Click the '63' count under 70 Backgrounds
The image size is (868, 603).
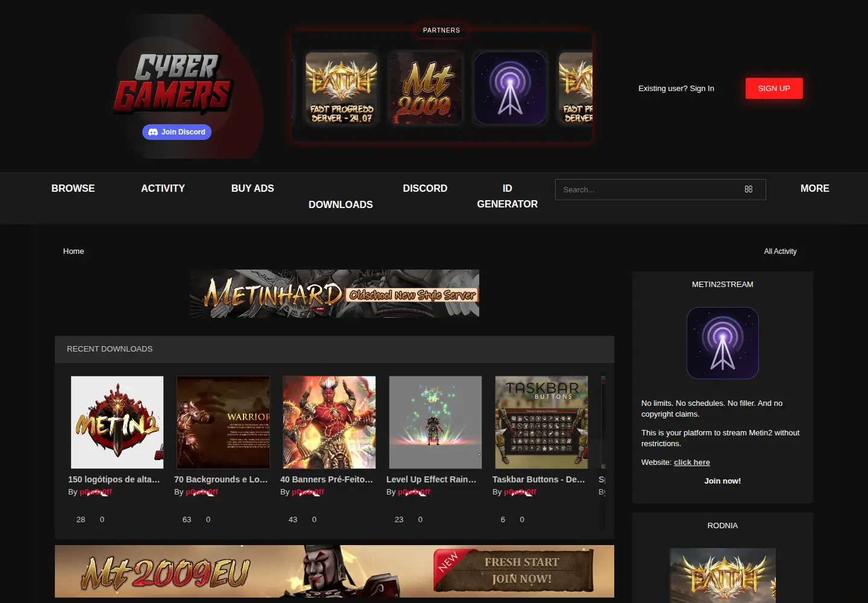187,520
